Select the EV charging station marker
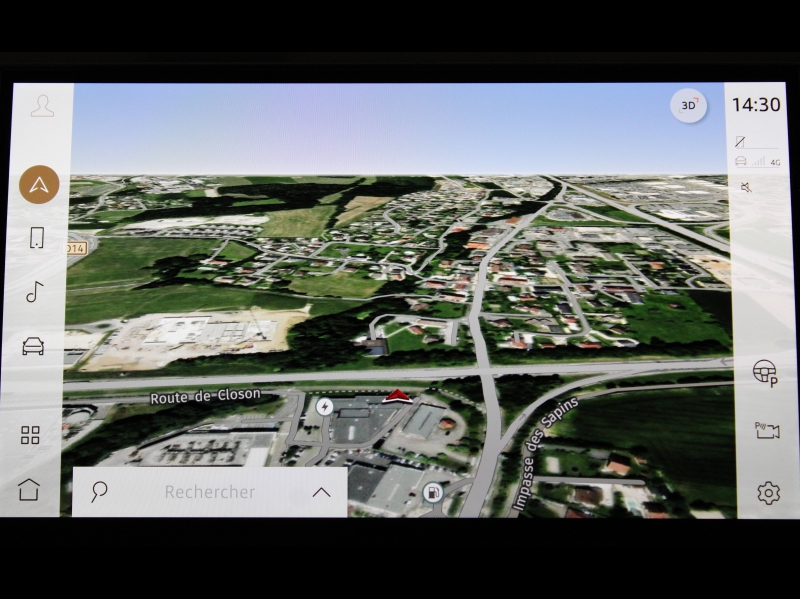 tap(324, 406)
